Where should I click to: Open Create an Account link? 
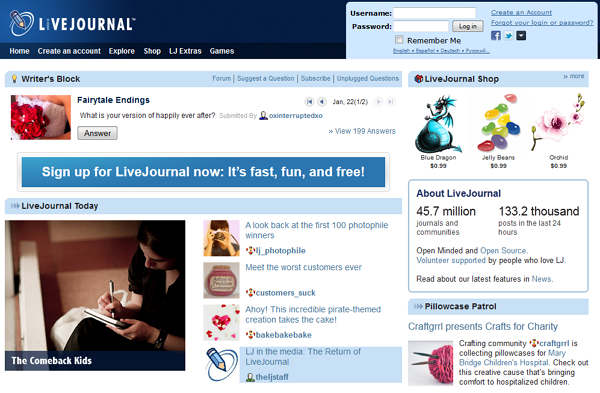click(521, 12)
